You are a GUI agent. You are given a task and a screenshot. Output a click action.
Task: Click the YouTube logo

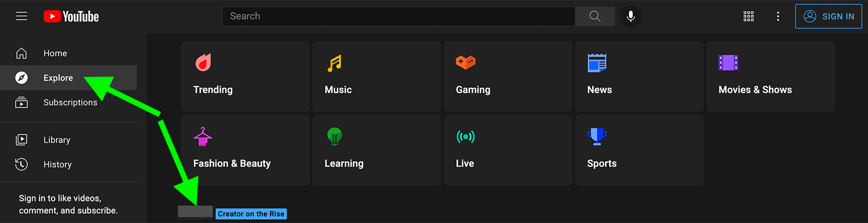pyautogui.click(x=71, y=16)
